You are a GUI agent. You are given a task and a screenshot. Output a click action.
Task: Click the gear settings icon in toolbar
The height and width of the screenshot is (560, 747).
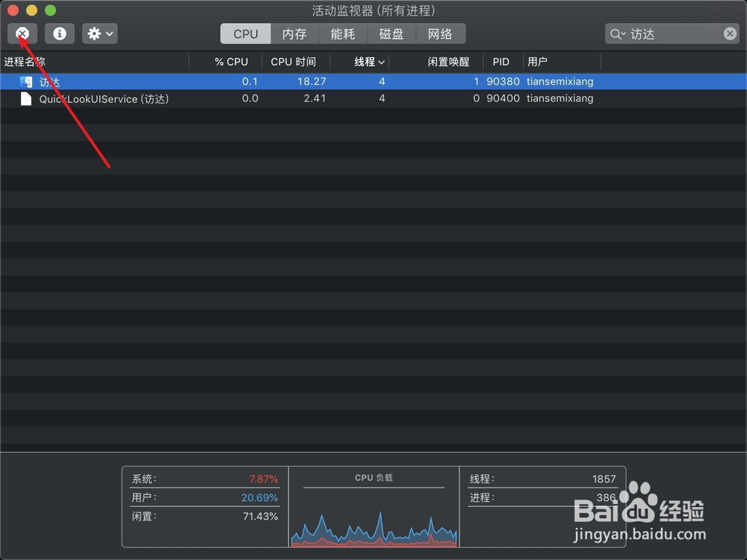[x=92, y=33]
